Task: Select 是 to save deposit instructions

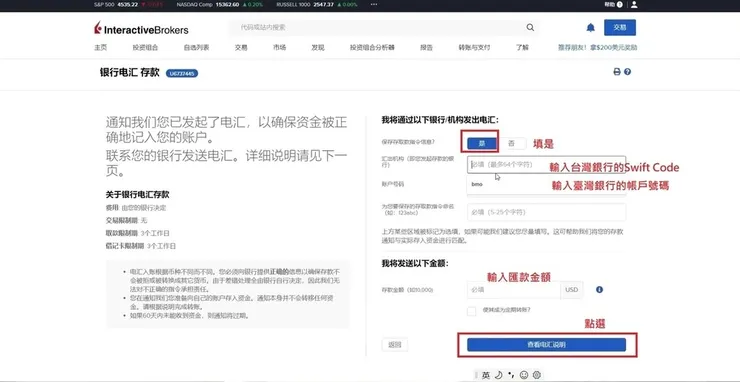Action: tap(482, 144)
